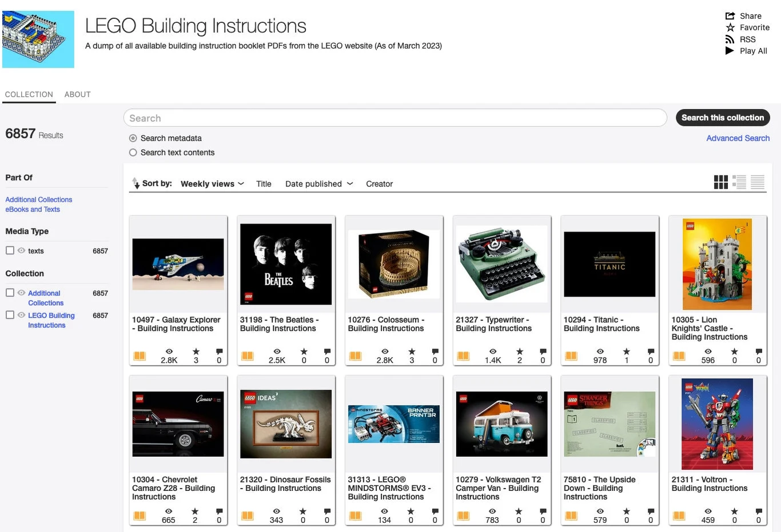The width and height of the screenshot is (781, 532).
Task: Toggle eye icon next to LEGO Building Instructions filter
Action: [21, 315]
